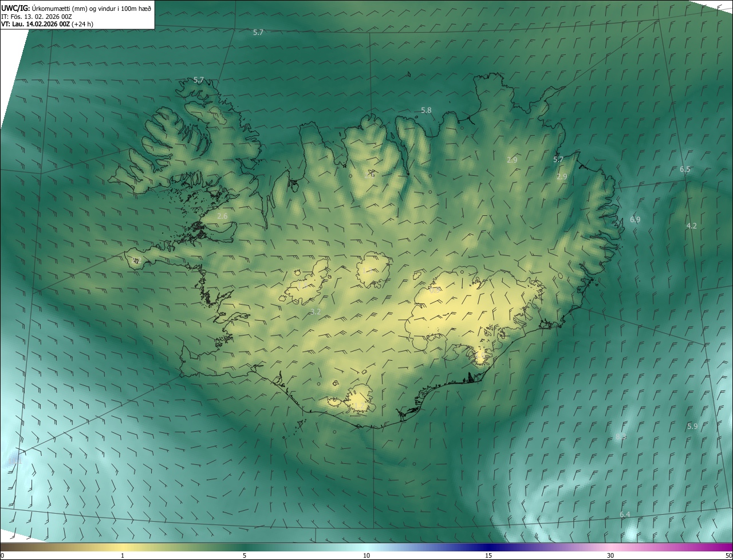Select the color scale tick label "50"
Screen dimensions: 733x560
coord(728,555)
